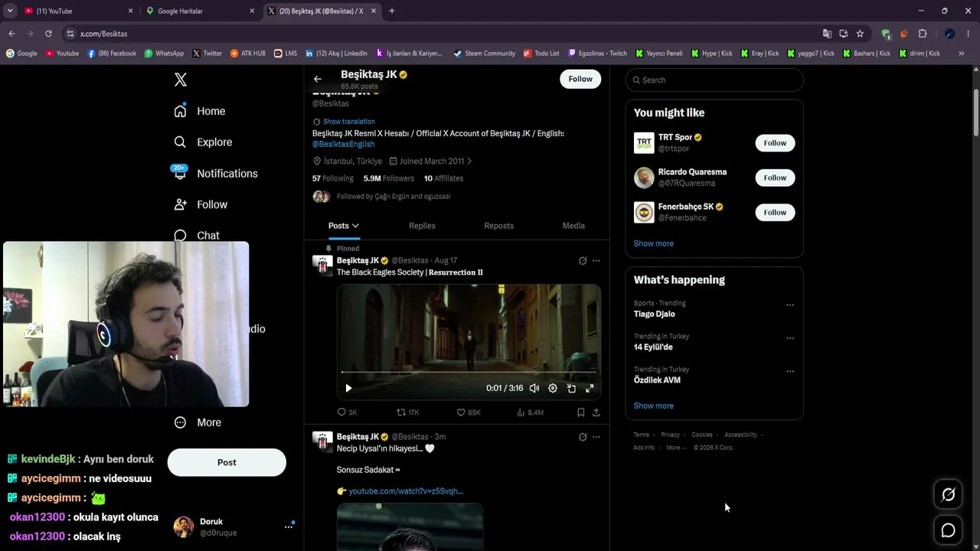Switch to the Media tab
This screenshot has width=980, height=551.
click(x=573, y=226)
